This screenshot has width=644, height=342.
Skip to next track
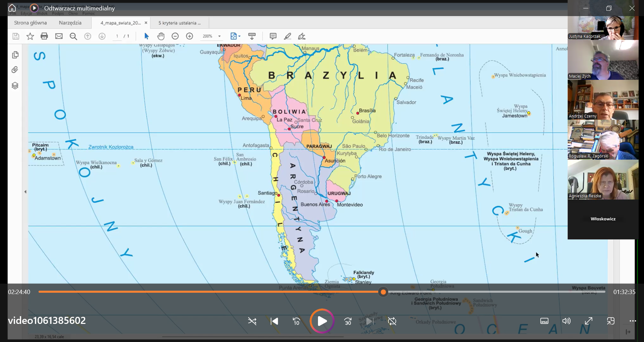pyautogui.click(x=370, y=321)
